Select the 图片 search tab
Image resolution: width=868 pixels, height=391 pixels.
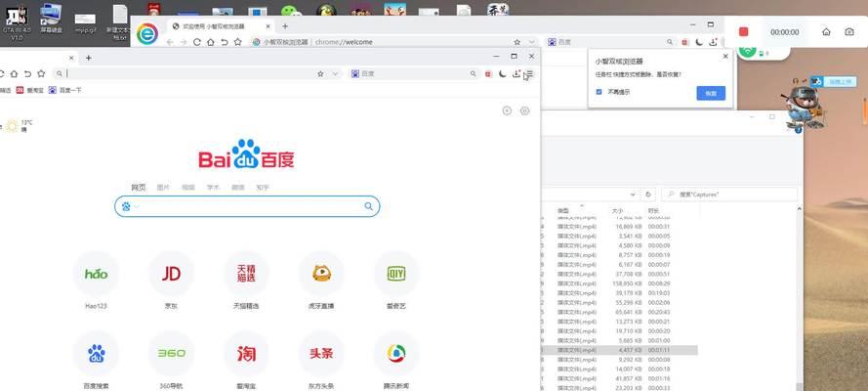pos(163,188)
